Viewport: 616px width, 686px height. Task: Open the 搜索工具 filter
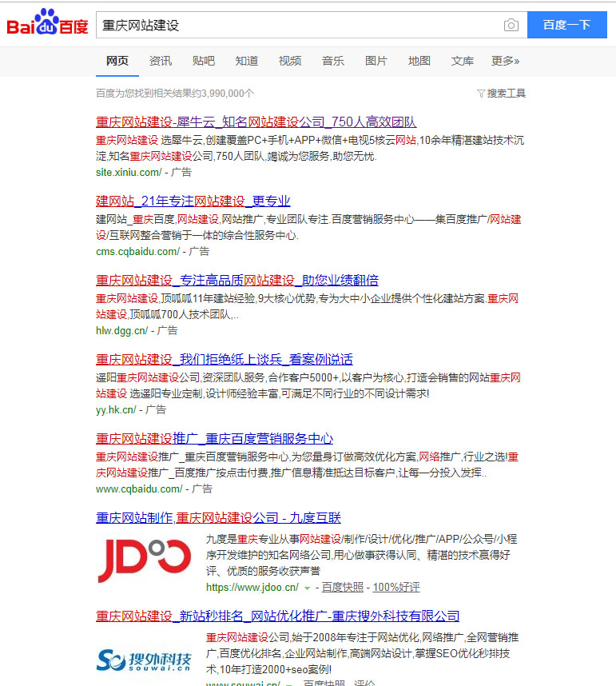point(501,94)
